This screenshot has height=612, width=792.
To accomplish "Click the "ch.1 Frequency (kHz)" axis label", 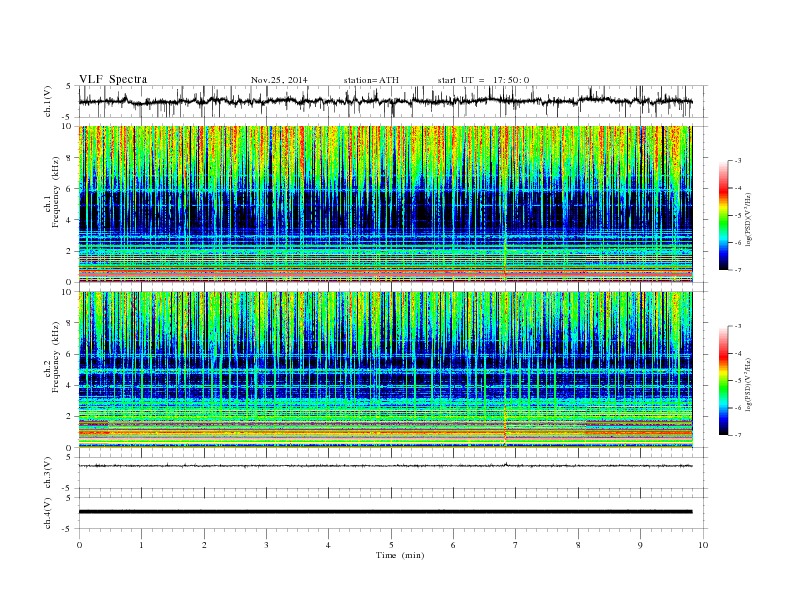I will (x=52, y=192).
